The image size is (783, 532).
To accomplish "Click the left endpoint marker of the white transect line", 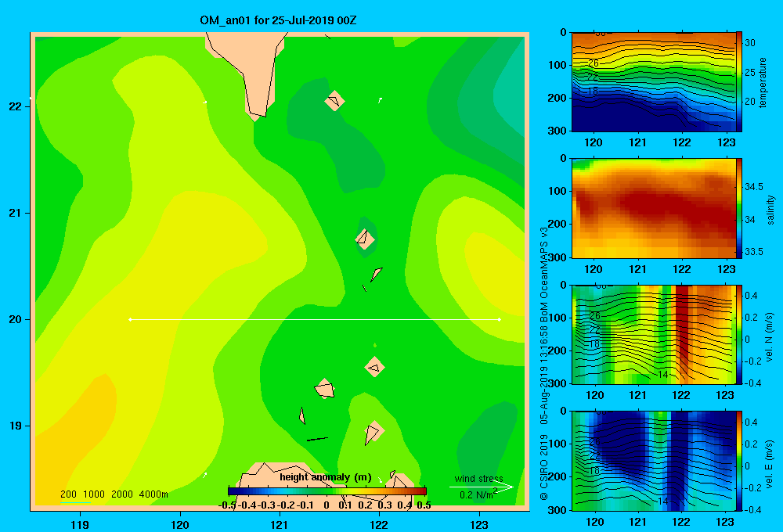I will [x=130, y=319].
